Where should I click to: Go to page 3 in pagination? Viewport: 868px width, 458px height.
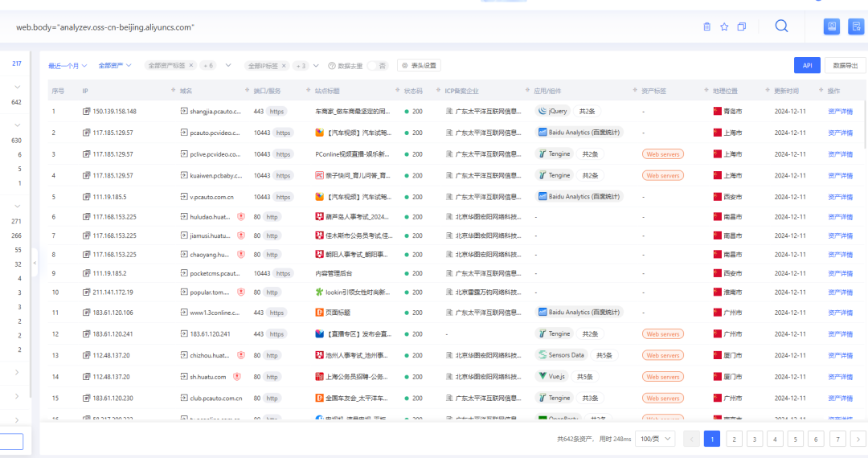(x=754, y=439)
